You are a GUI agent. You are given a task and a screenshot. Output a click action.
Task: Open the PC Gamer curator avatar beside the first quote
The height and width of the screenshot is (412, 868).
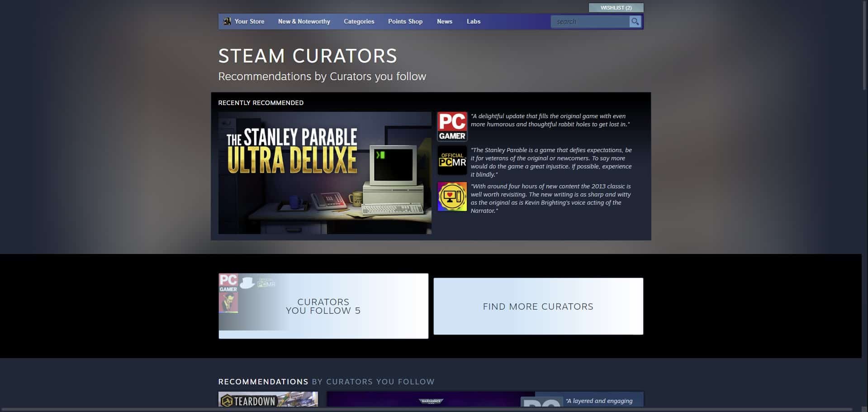click(452, 126)
